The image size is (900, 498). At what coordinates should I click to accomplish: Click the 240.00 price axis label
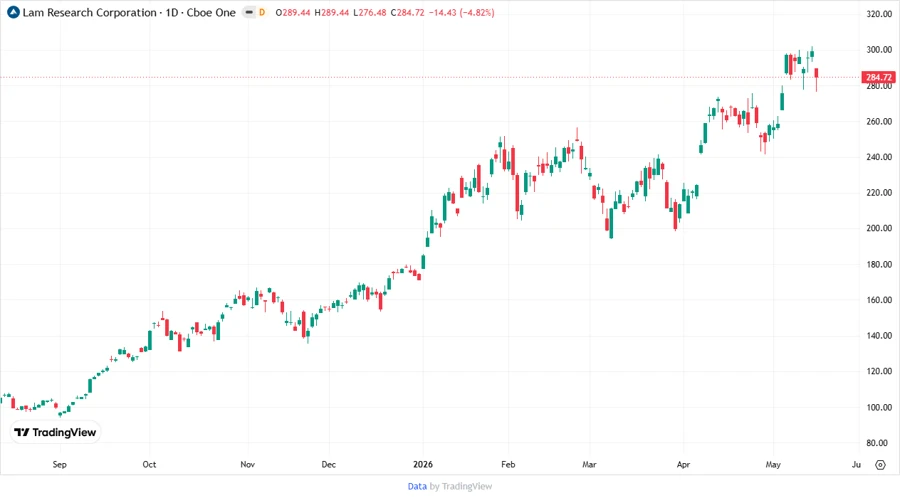(879, 157)
